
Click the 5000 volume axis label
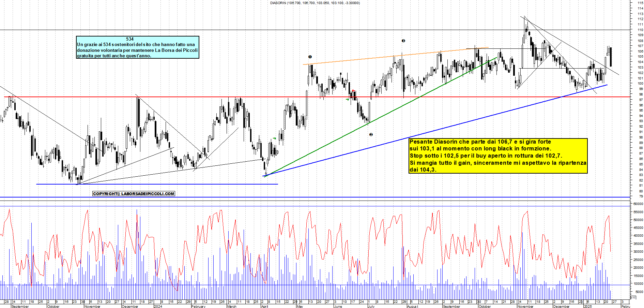(x=639, y=292)
